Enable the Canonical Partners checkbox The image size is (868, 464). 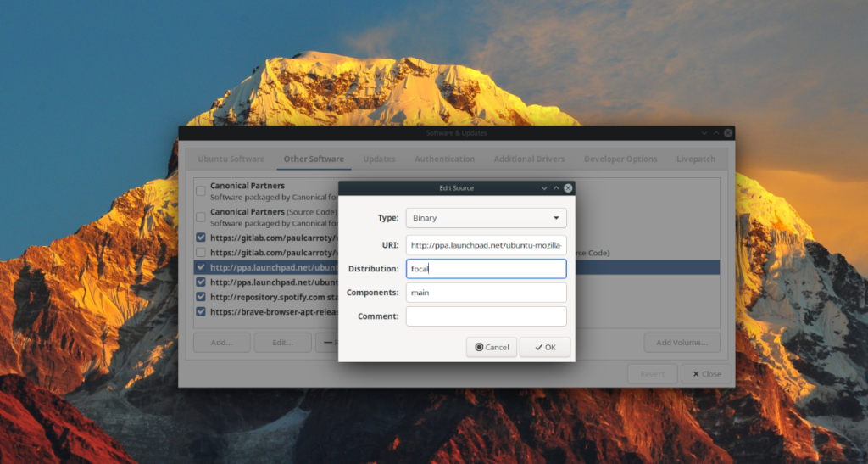(x=201, y=192)
